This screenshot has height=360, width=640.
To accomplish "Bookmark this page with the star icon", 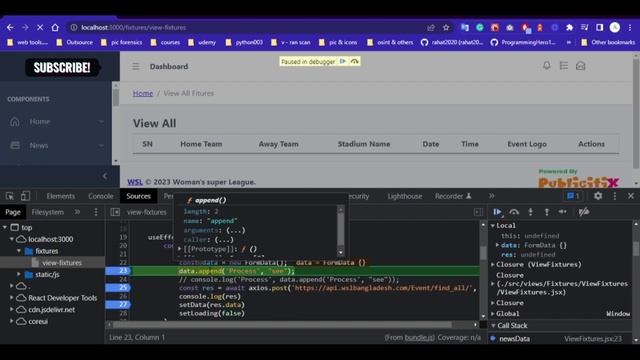I will (446, 27).
